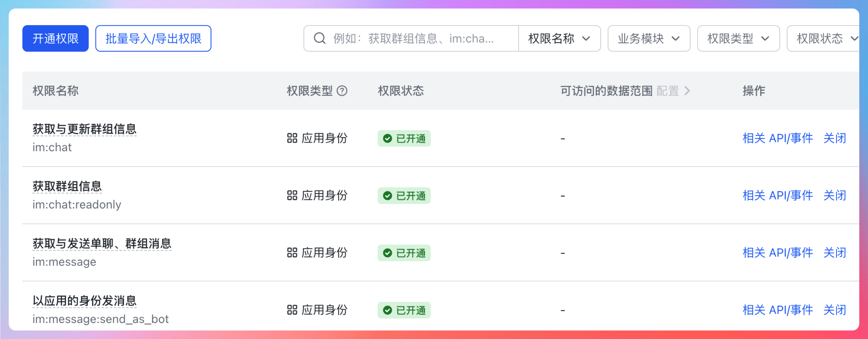Click the search magnifier icon
This screenshot has height=339, width=868.
pos(319,39)
